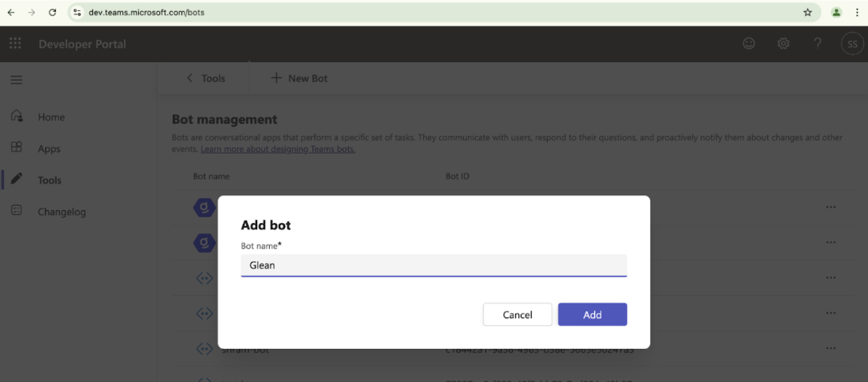Open the settings gear icon in the header
The image size is (868, 382).
coord(783,43)
